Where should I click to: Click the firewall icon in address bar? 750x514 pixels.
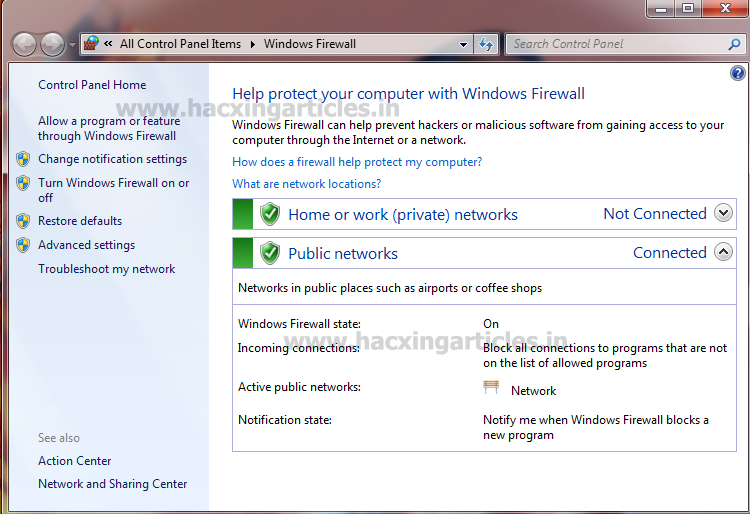[x=91, y=44]
